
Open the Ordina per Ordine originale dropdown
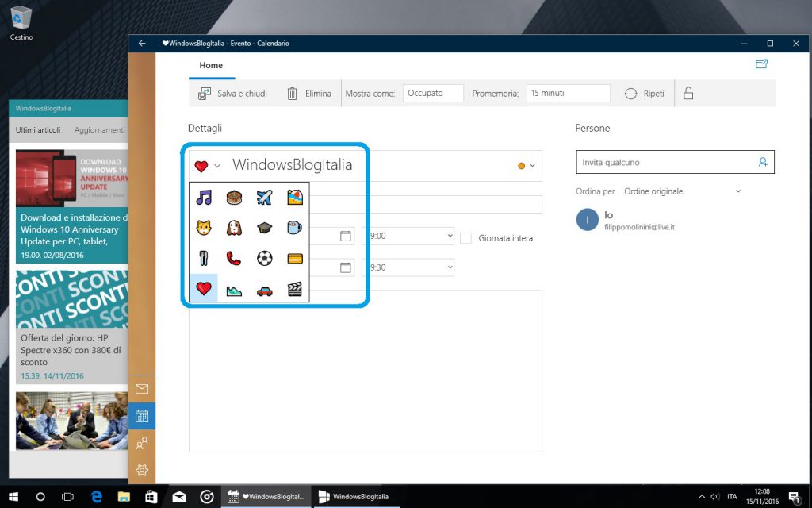point(683,191)
